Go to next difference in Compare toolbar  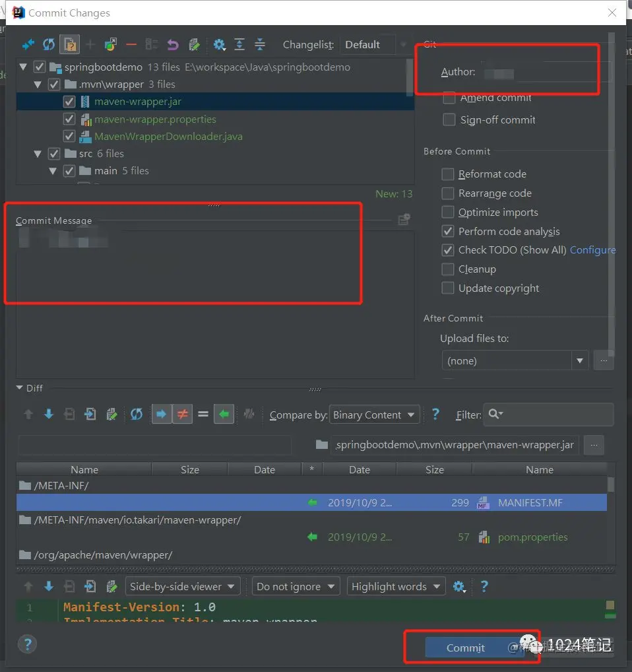click(x=49, y=414)
